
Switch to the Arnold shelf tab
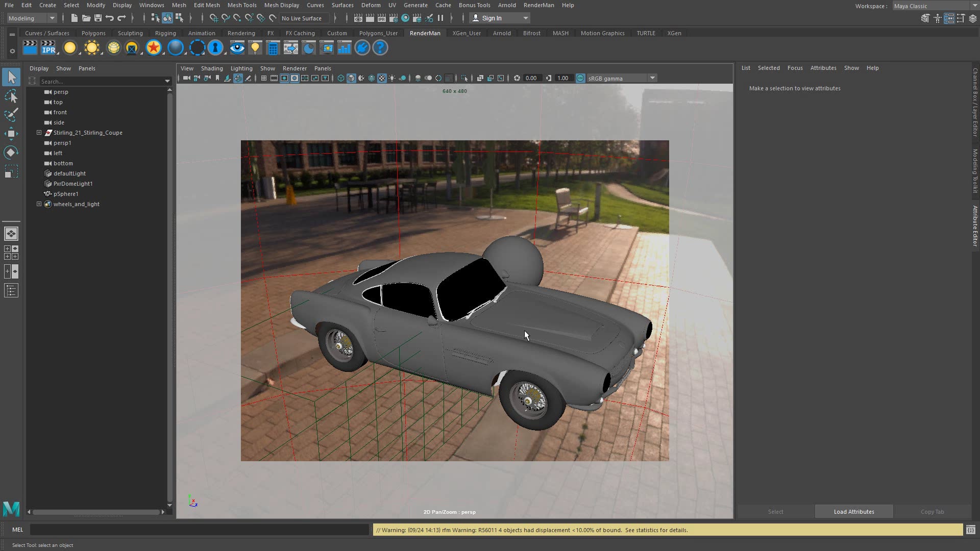pos(502,33)
